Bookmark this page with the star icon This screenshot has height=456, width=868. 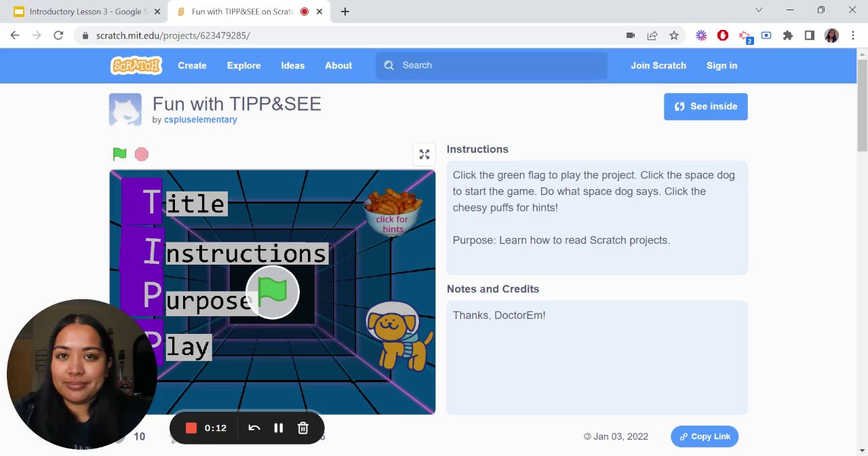point(674,35)
